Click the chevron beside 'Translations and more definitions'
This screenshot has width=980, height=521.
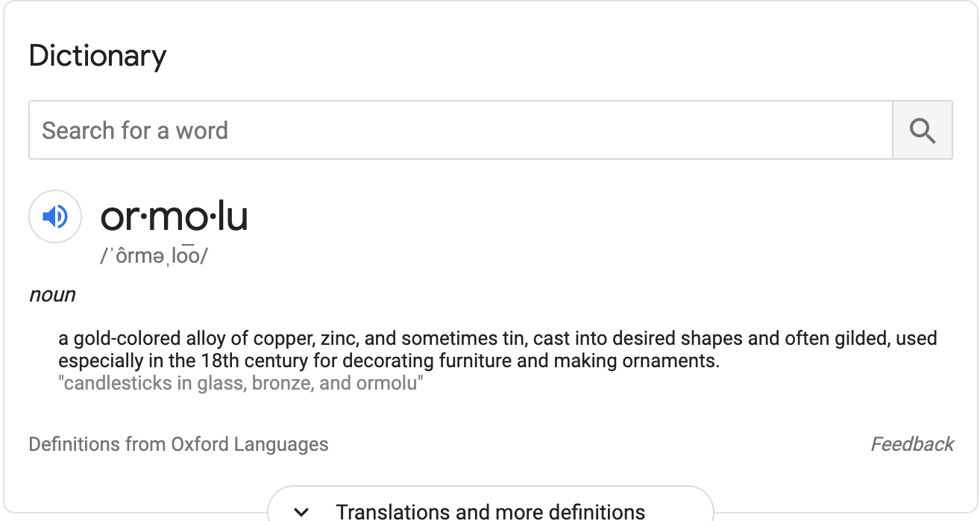(x=301, y=512)
